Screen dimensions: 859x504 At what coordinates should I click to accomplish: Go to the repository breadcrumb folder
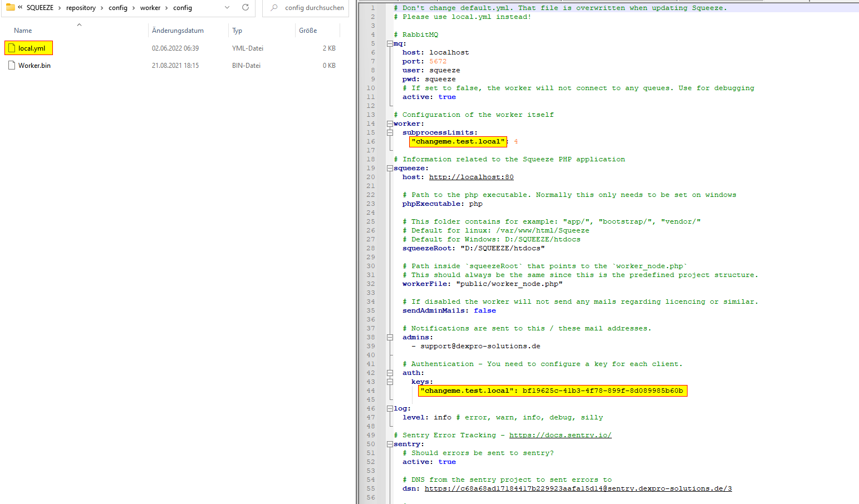point(81,8)
